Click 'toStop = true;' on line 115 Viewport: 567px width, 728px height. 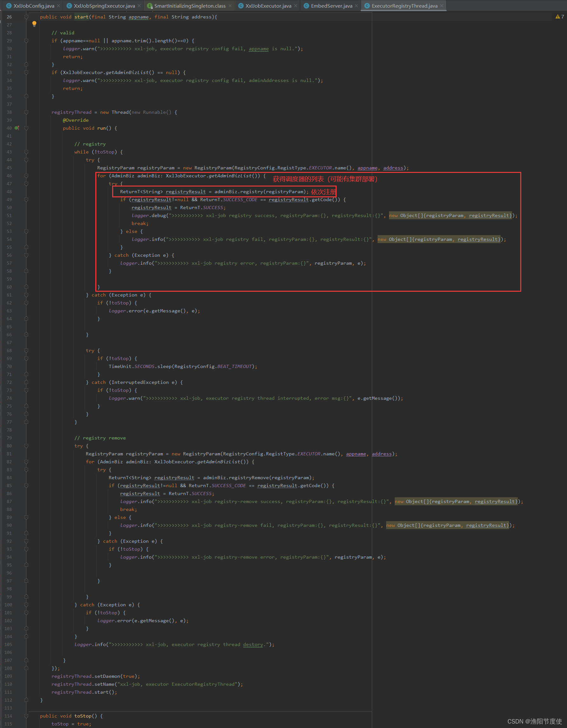(x=71, y=724)
